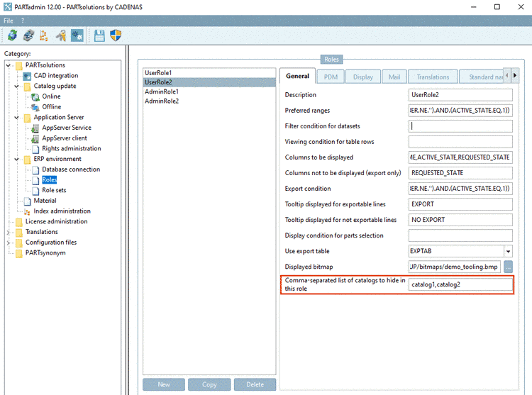The height and width of the screenshot is (395, 532).
Task: Click the Export condition field
Action: coord(460,189)
